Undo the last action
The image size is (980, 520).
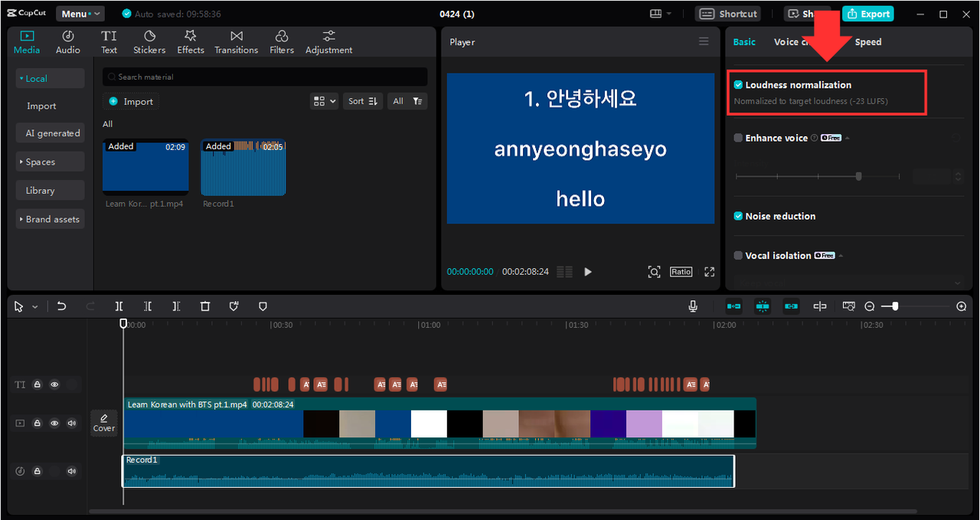[x=61, y=306]
